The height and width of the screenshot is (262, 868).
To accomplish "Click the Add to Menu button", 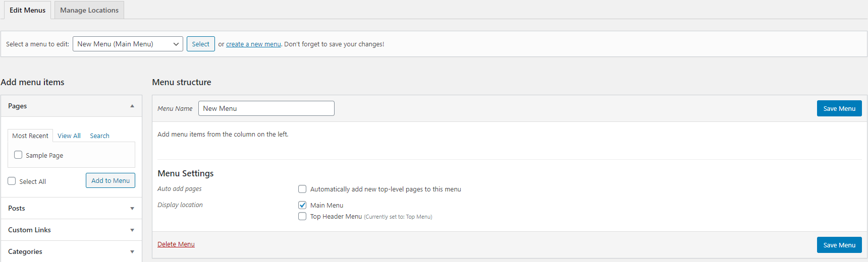I will (111, 180).
